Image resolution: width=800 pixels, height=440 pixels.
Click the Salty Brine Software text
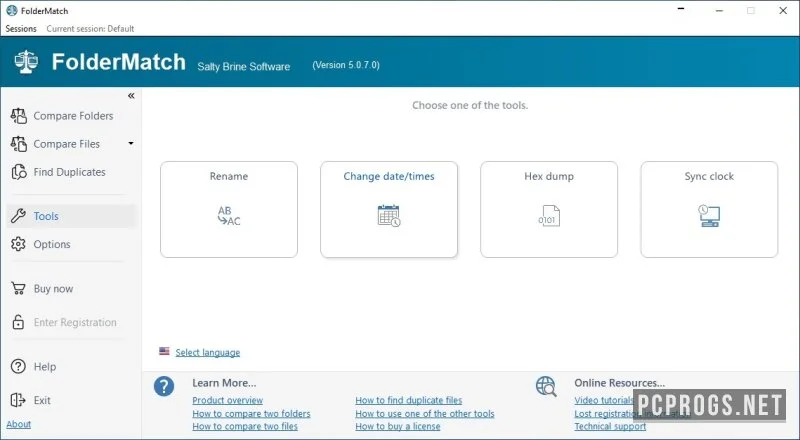coord(244,66)
